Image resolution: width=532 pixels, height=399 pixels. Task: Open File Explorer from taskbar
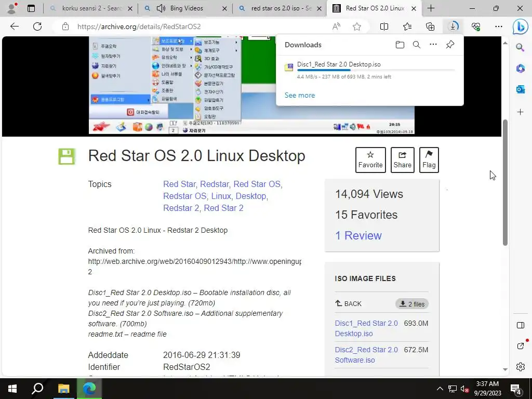(63, 389)
